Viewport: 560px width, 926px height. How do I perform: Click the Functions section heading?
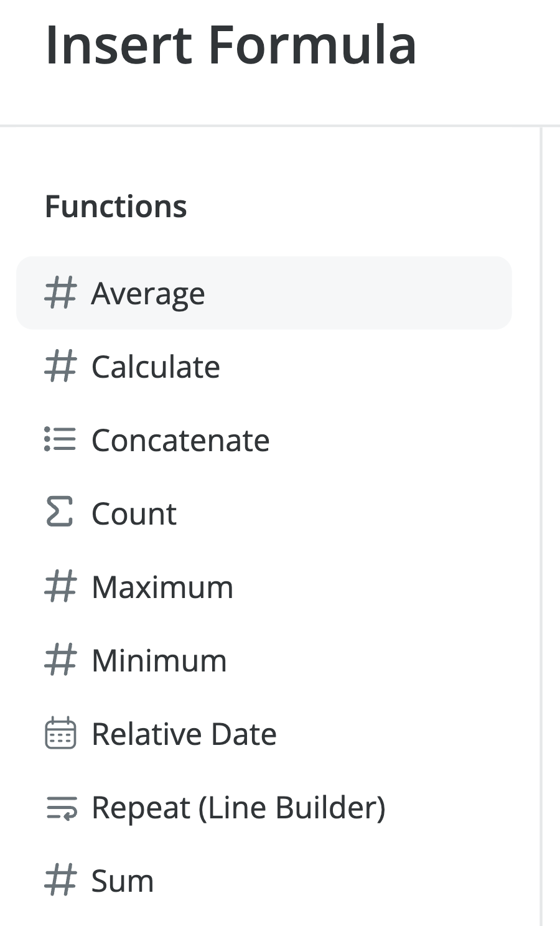(x=116, y=206)
